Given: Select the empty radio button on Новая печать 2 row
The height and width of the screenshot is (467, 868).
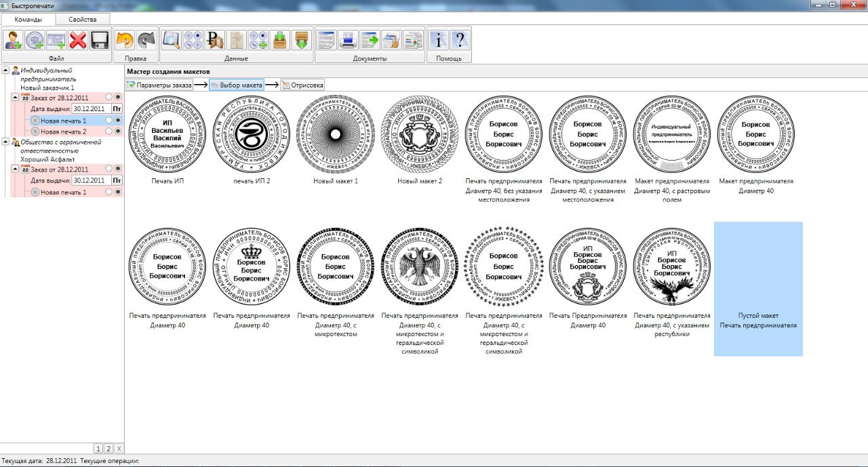Looking at the screenshot, I should click(108, 131).
